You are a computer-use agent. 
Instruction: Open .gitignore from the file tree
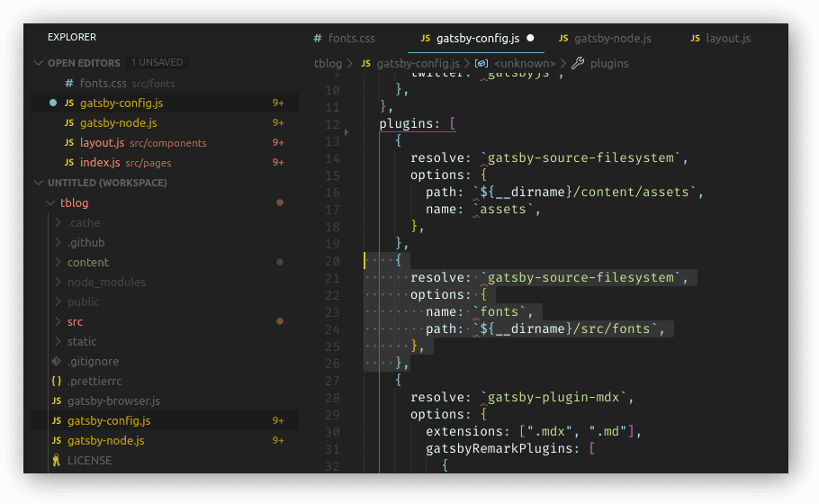tap(93, 361)
